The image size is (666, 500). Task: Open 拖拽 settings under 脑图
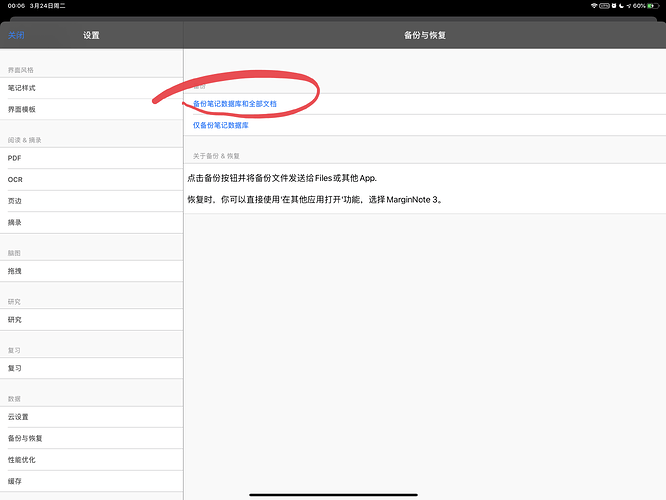point(91,271)
